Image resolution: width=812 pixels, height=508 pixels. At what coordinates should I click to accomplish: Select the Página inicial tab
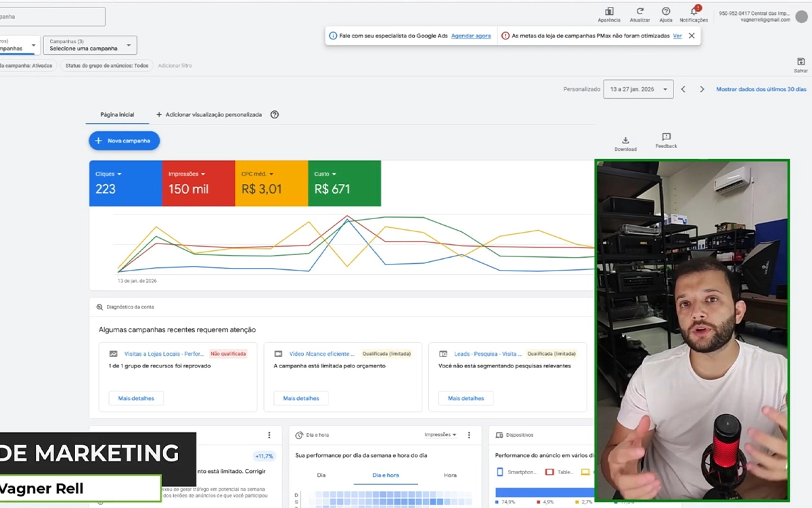(117, 115)
